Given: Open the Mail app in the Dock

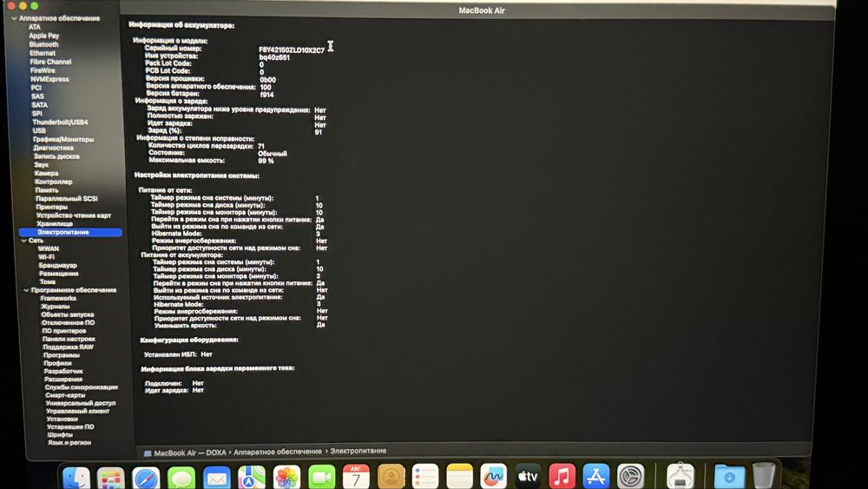Looking at the screenshot, I should [x=216, y=478].
